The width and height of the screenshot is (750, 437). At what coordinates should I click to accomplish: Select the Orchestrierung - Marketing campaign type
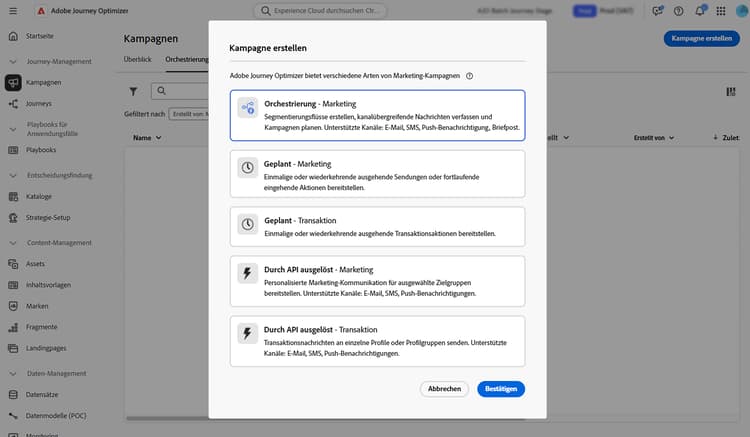click(377, 115)
